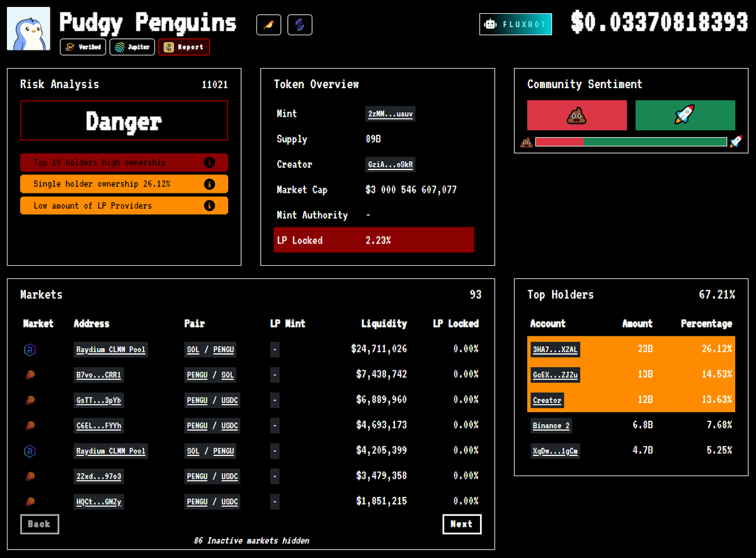Image resolution: width=756 pixels, height=558 pixels.
Task: Open market address 22xd...97o3
Action: (99, 477)
